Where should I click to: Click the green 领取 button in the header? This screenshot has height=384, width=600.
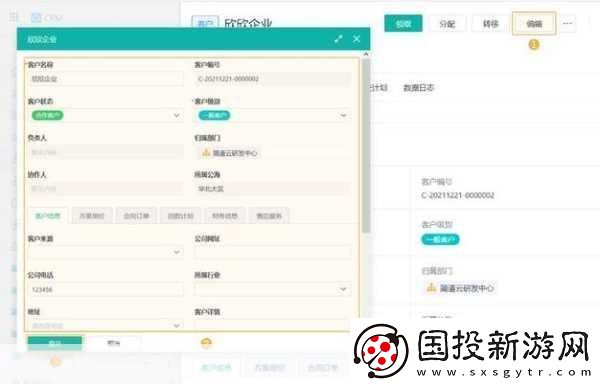403,24
